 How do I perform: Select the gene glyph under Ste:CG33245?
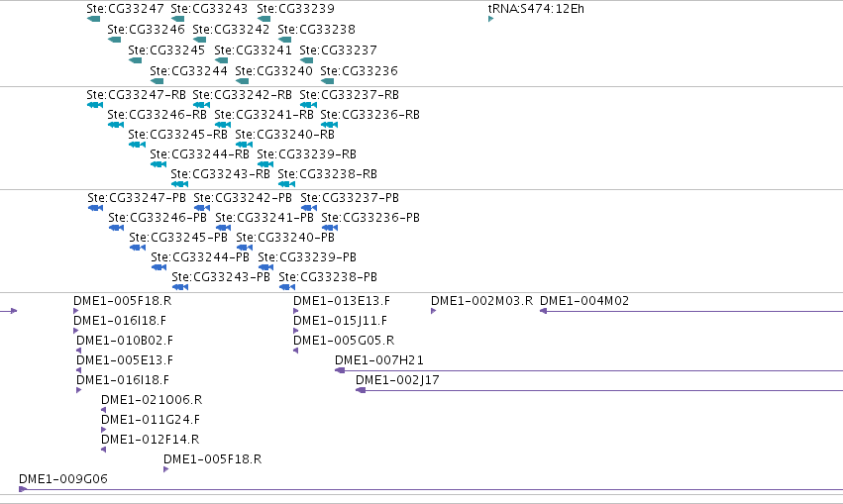pos(135,60)
